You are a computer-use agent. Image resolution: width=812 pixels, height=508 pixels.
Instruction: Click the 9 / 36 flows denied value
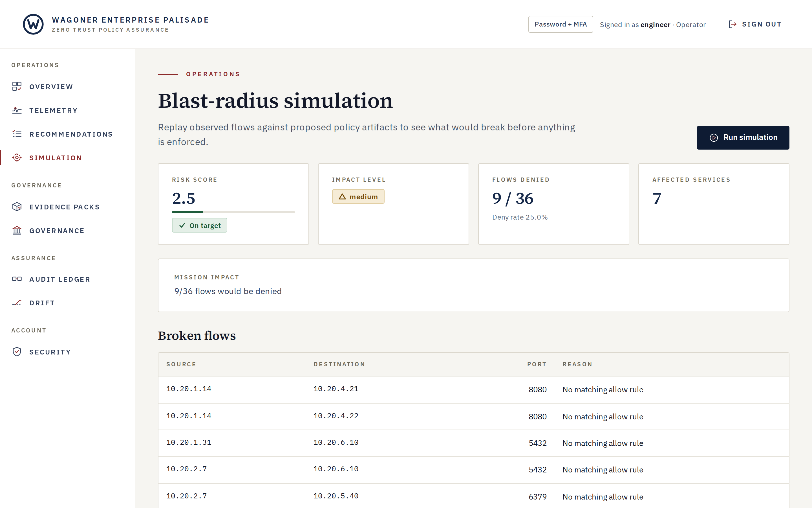[513, 198]
